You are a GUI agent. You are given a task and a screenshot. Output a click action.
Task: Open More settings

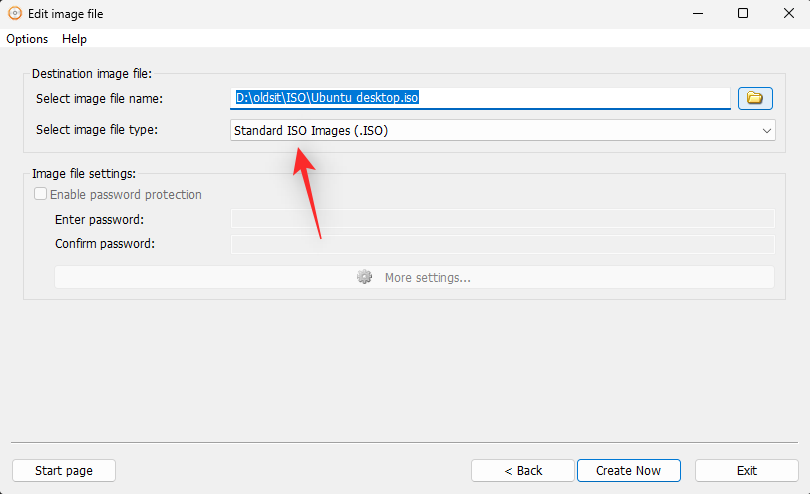[414, 277]
